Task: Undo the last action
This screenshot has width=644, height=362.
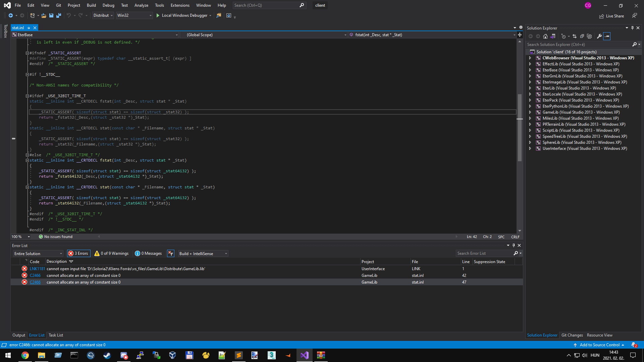Action: (69, 15)
